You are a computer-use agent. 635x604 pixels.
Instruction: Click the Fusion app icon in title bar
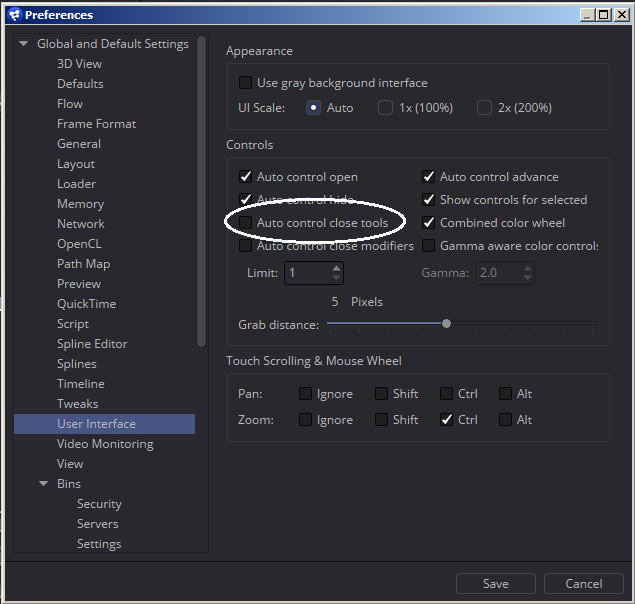point(15,15)
